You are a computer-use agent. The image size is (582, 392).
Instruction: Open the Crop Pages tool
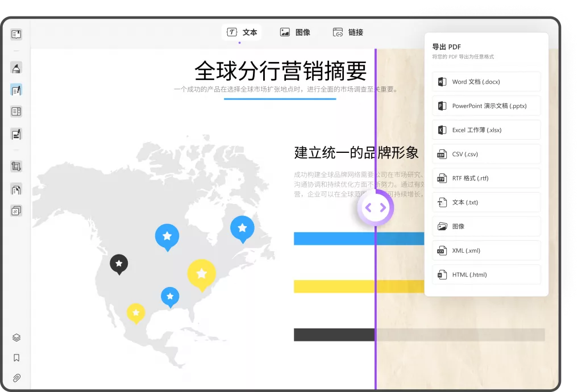16,166
